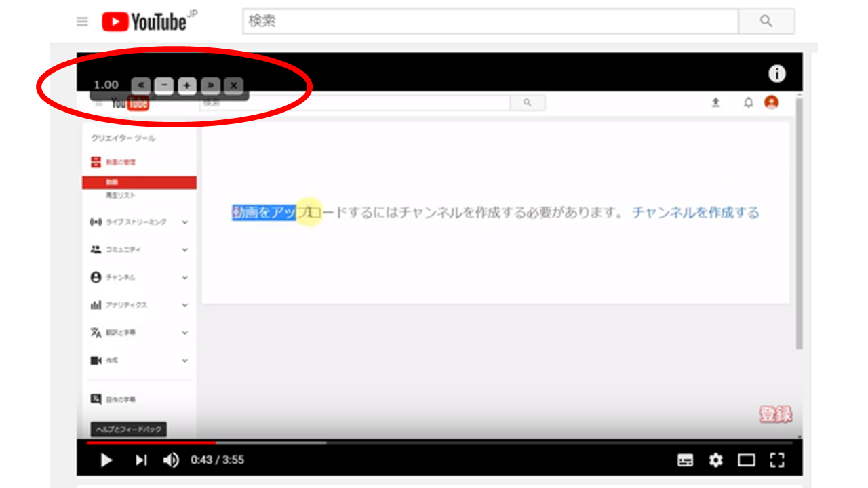Expand the 翻訳と字幕 chevron
Viewport: 868px width, 488px height.
[185, 333]
